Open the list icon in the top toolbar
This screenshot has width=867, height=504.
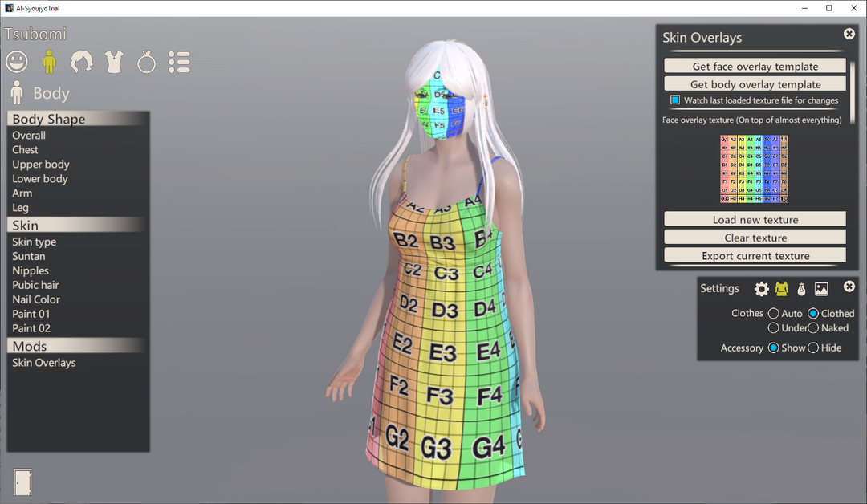point(179,62)
